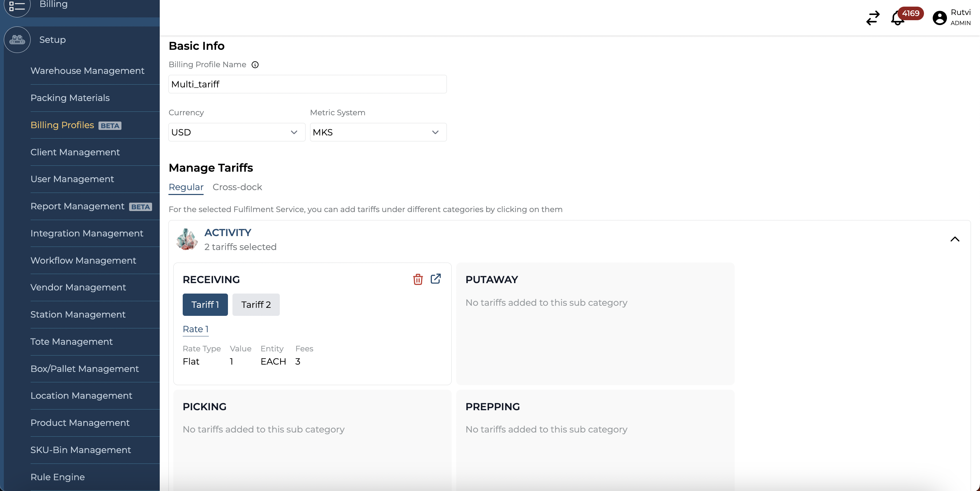Click the Billing list icon in sidebar
Screen dimensions: 980x491
17,6
